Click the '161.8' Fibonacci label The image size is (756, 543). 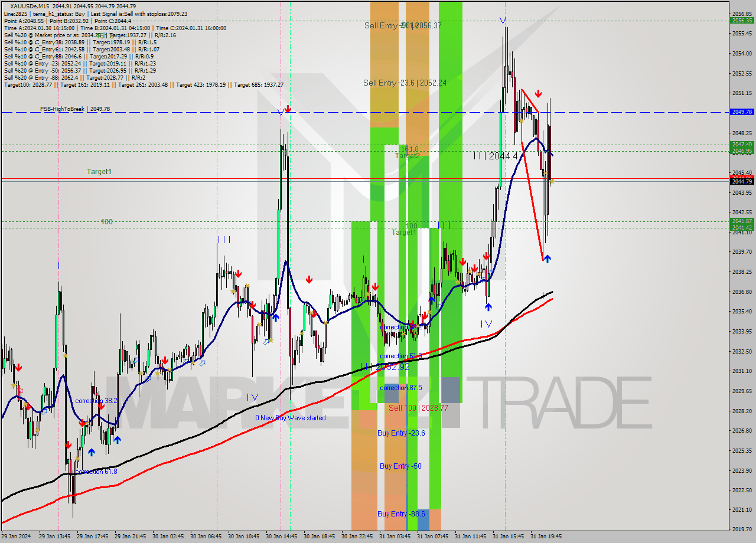pyautogui.click(x=409, y=149)
